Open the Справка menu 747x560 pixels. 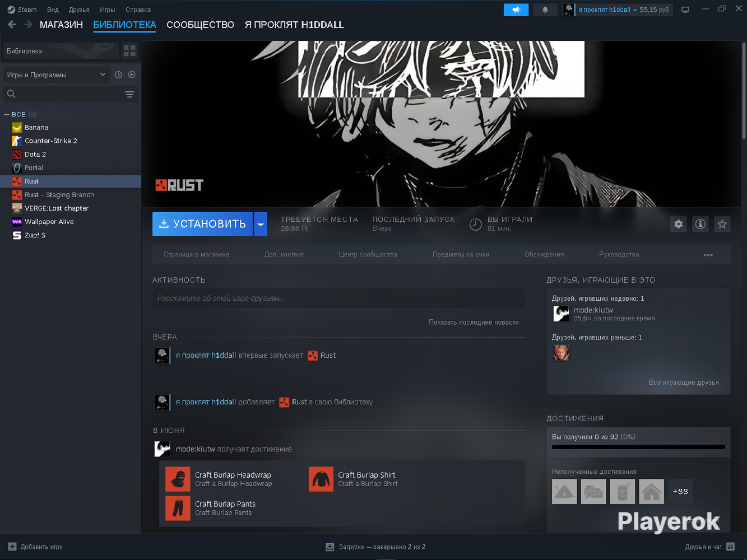click(x=138, y=10)
